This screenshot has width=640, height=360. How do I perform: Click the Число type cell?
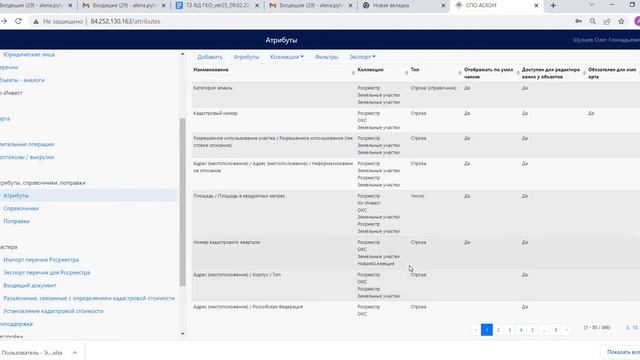click(418, 196)
